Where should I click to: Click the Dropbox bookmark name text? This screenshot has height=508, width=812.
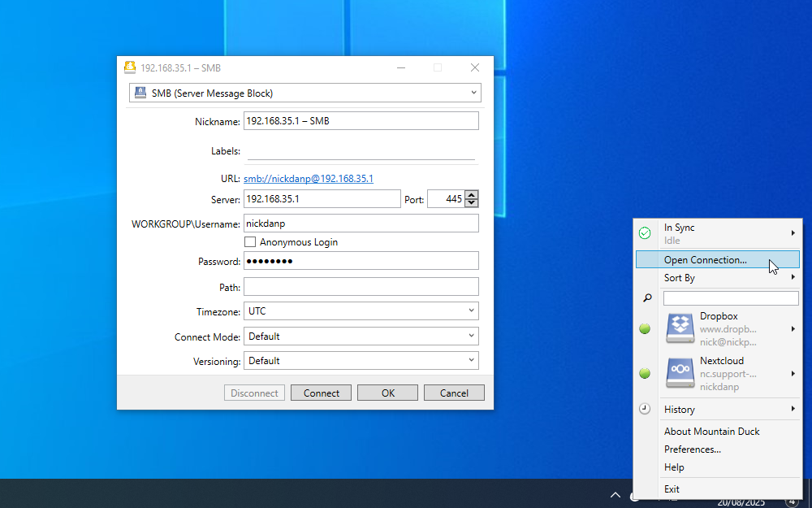(x=719, y=315)
